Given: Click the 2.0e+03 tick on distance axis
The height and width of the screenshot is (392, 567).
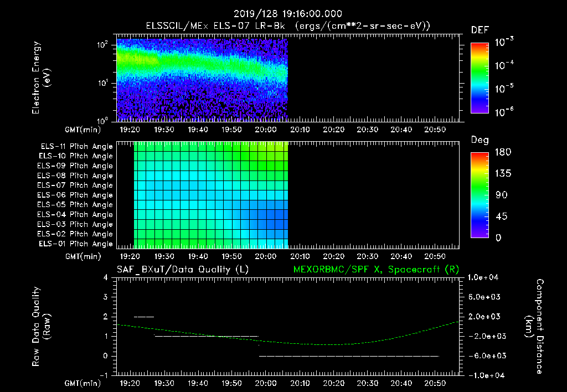Looking at the screenshot, I should tap(484, 317).
